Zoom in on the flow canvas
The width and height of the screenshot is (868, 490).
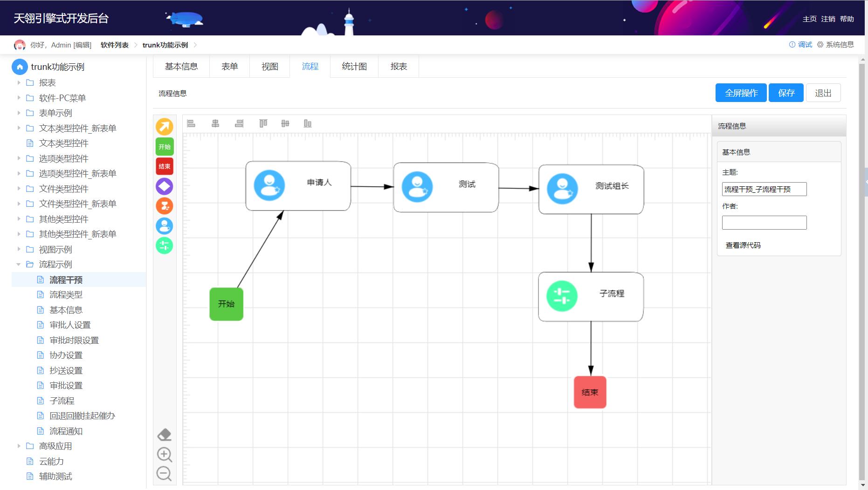coord(164,455)
